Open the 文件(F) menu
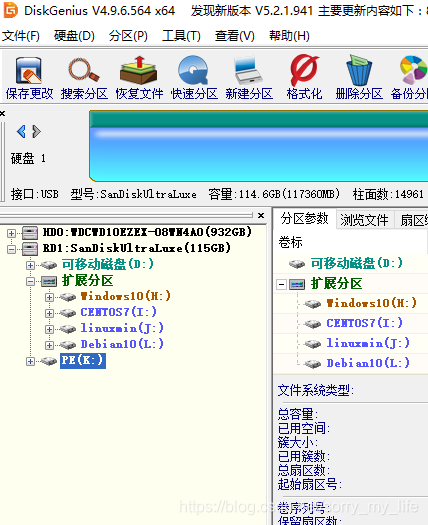The height and width of the screenshot is (525, 428). (x=21, y=36)
